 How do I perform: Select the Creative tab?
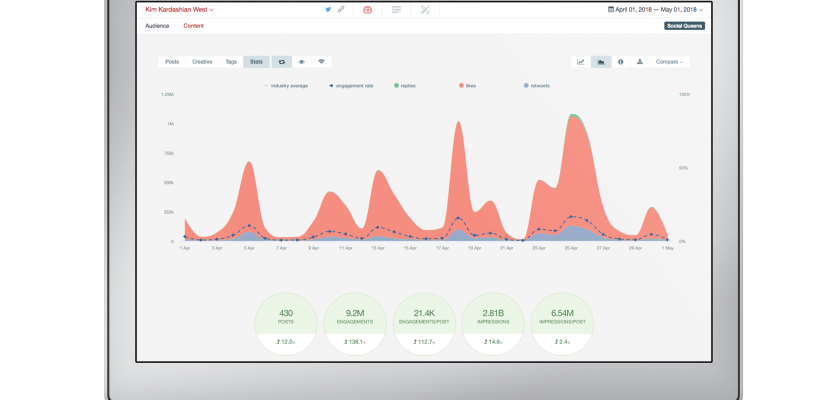click(202, 62)
